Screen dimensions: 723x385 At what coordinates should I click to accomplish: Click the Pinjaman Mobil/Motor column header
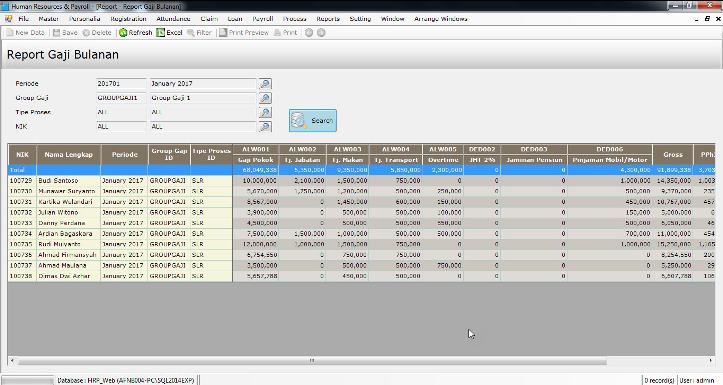click(x=610, y=160)
